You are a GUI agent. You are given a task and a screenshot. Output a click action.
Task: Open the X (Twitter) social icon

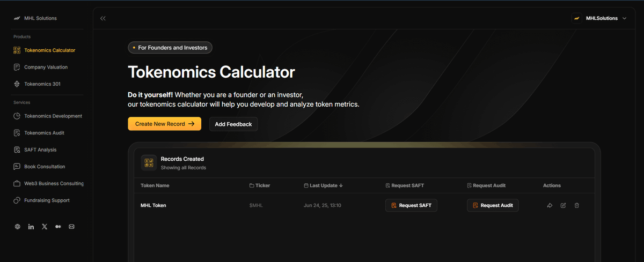pos(45,227)
